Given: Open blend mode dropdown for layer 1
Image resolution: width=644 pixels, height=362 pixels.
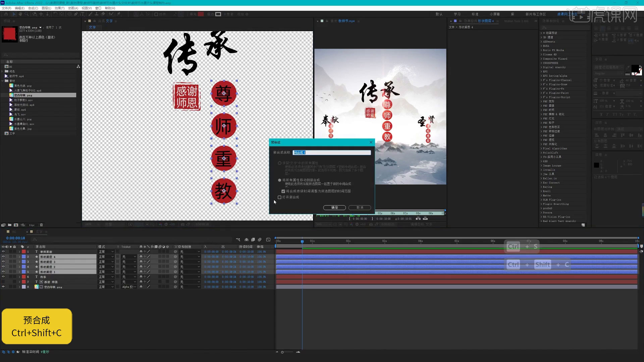Looking at the screenshot, I should pos(106,252).
